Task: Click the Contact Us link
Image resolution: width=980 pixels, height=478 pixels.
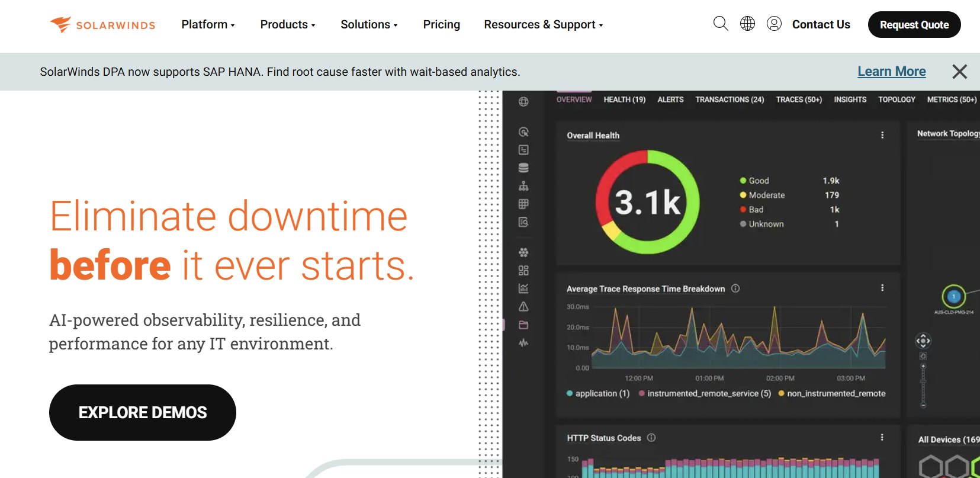Action: pyautogui.click(x=821, y=24)
